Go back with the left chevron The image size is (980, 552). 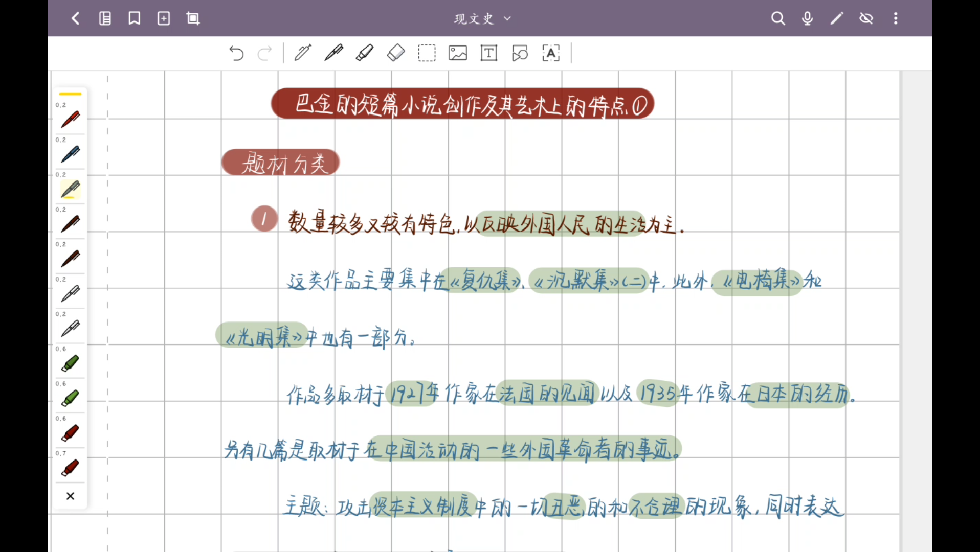click(x=75, y=19)
